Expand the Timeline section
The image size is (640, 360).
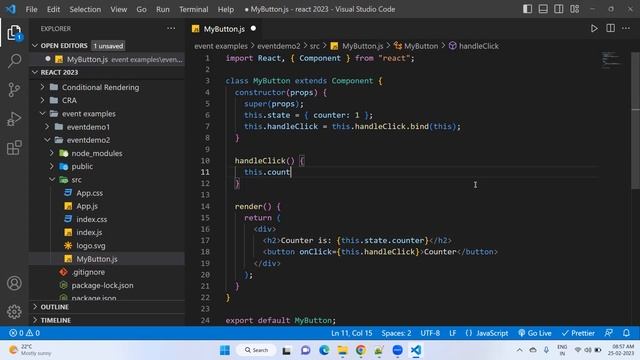point(56,320)
